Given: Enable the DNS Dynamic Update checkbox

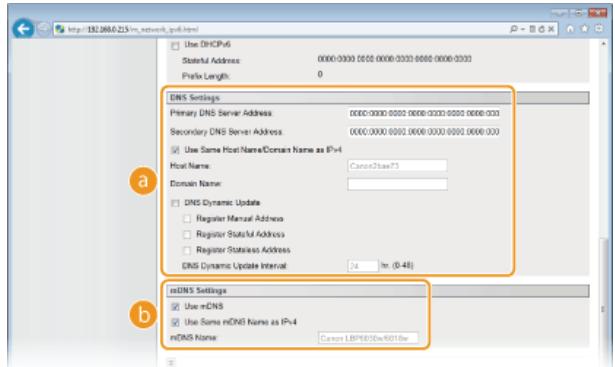Looking at the screenshot, I should (x=175, y=203).
